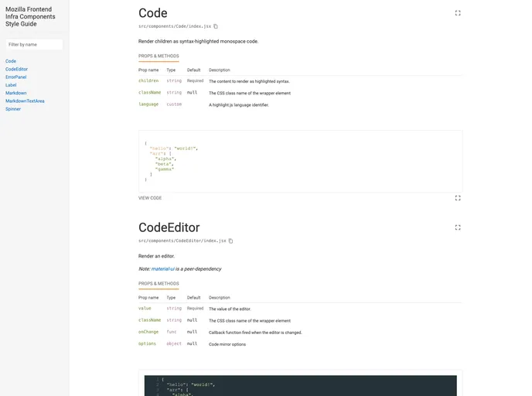This screenshot has width=532, height=396.
Task: Go to CodeEditor in sidebar
Action: [x=16, y=69]
